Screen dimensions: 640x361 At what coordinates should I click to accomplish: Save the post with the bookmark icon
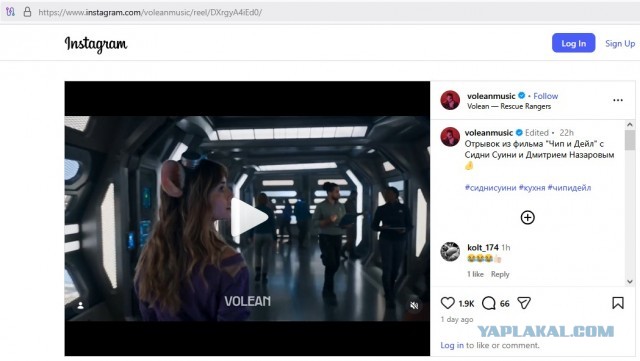point(618,303)
